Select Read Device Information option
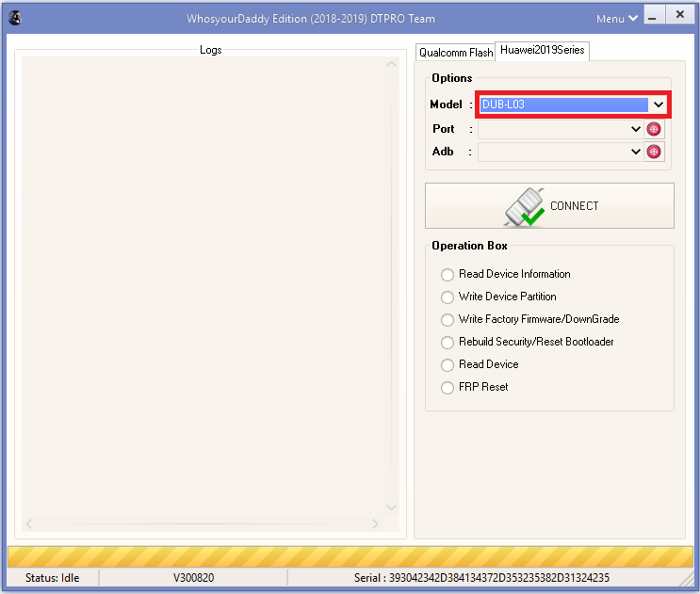Screen dimensions: 700x594 pos(506,274)
